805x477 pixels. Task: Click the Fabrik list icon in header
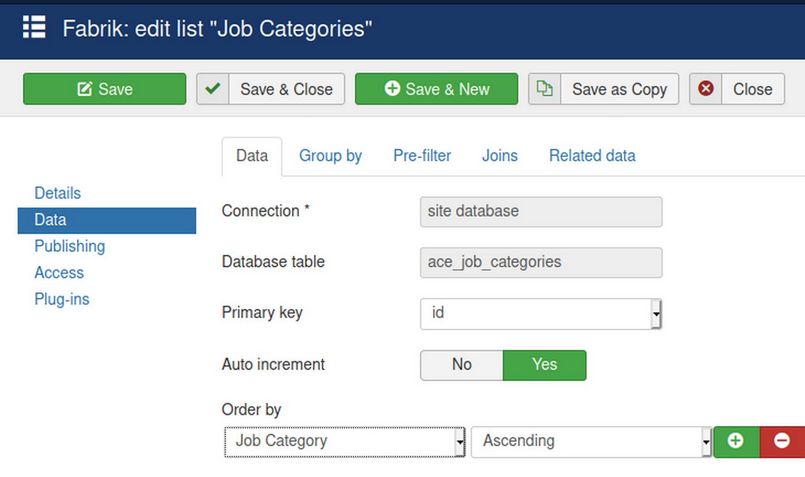(34, 27)
